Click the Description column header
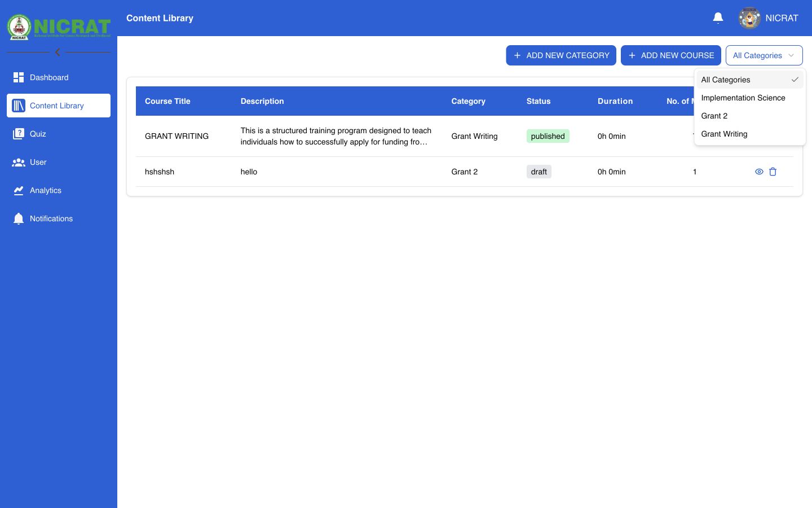This screenshot has width=812, height=508. 262,101
